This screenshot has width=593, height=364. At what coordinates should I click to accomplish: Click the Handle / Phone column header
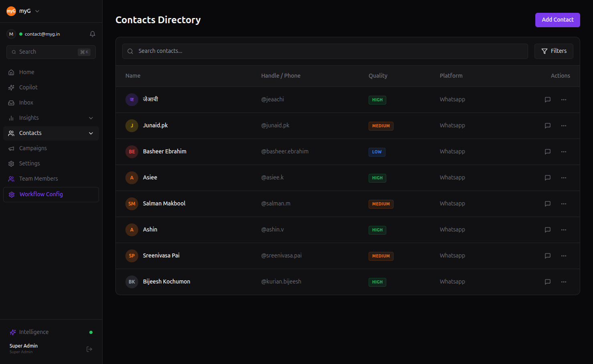[281, 76]
